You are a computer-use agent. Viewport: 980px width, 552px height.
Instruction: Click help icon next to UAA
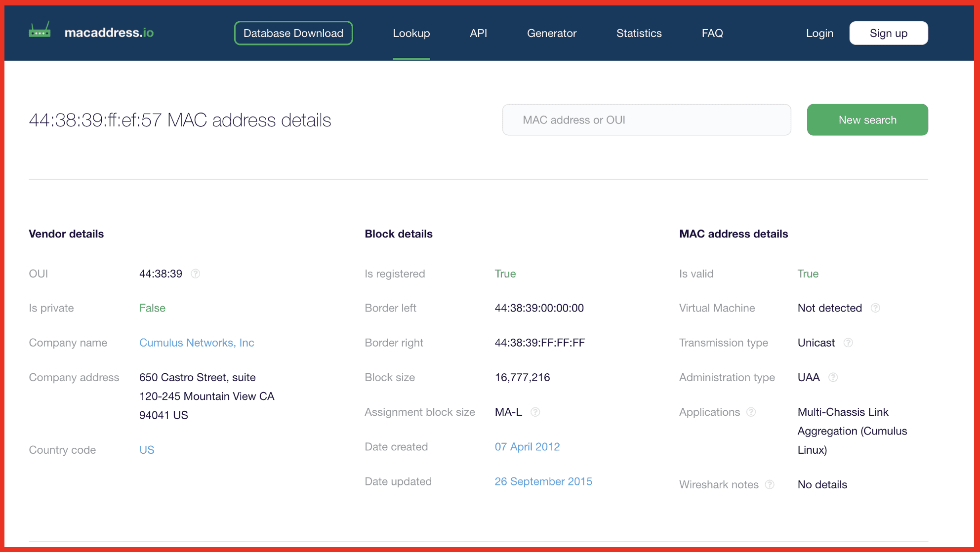tap(833, 377)
